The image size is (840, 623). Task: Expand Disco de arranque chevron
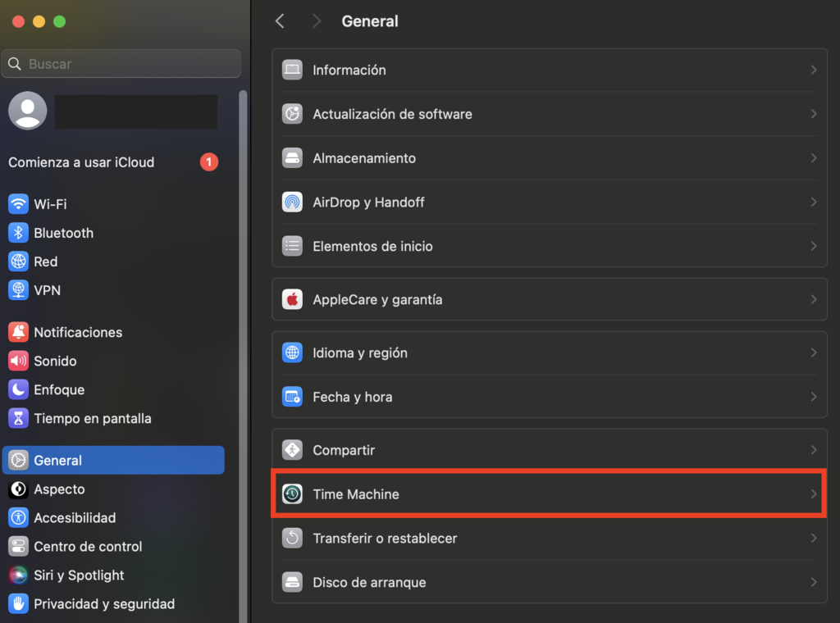pyautogui.click(x=813, y=582)
